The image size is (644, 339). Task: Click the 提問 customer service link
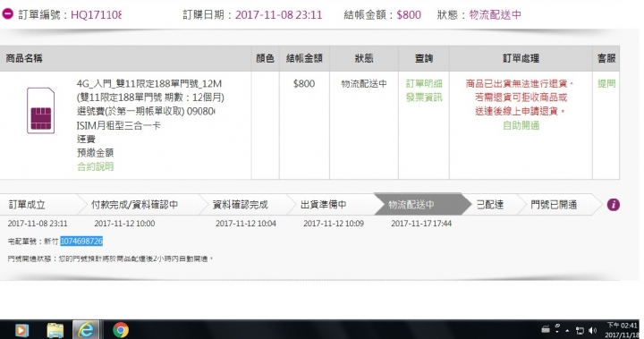tap(606, 83)
